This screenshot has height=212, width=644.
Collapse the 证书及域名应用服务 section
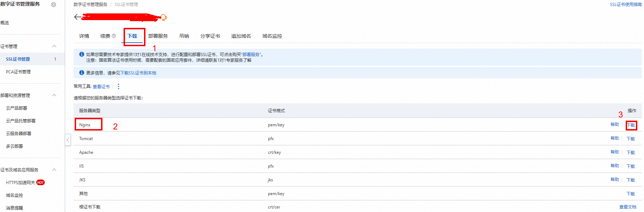(54, 170)
